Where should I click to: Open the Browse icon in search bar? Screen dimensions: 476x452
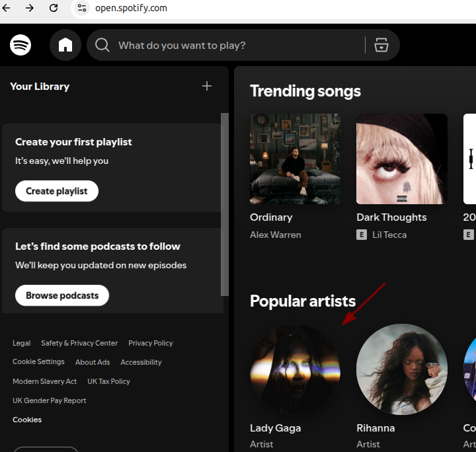(x=381, y=45)
